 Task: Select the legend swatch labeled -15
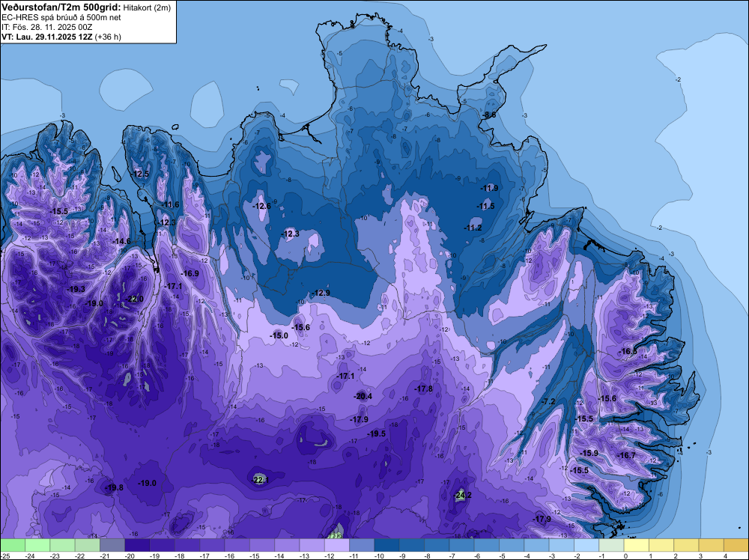[x=261, y=545]
